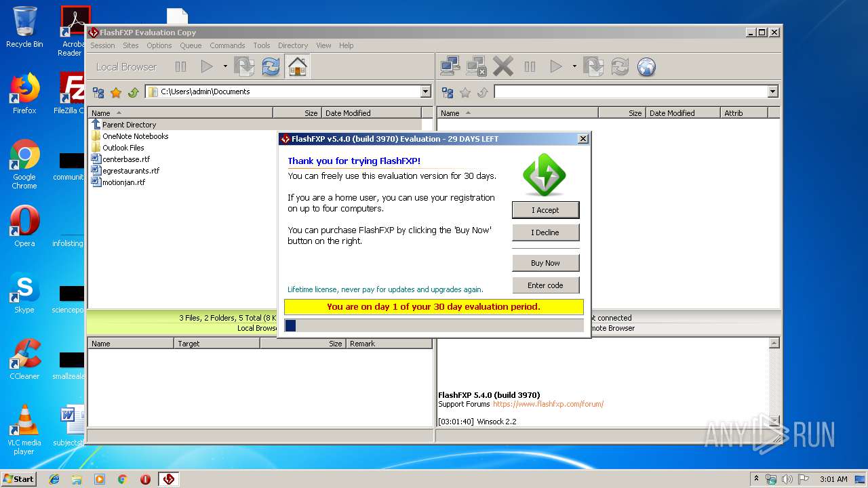Click the evaluation progress bar
The image size is (868, 488).
434,325
